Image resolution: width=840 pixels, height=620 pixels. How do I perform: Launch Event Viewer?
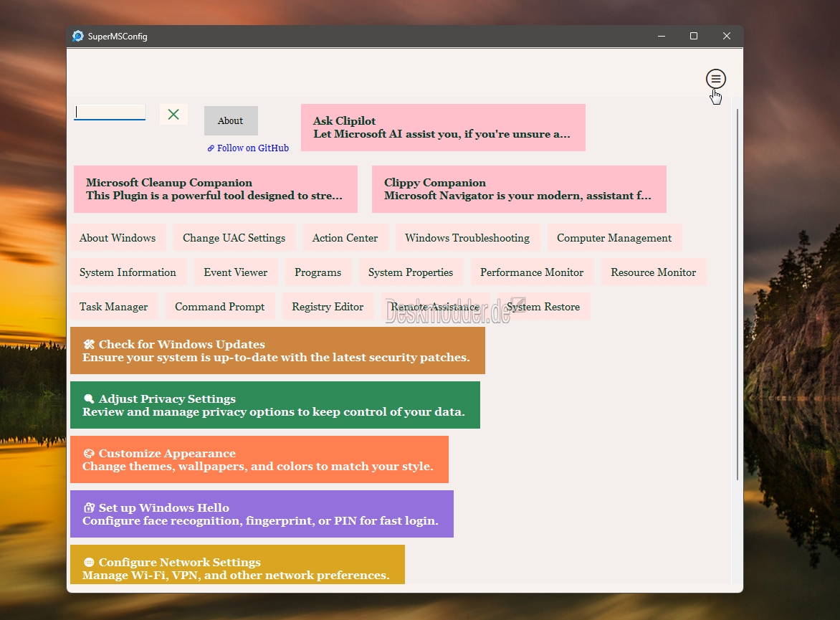point(236,272)
